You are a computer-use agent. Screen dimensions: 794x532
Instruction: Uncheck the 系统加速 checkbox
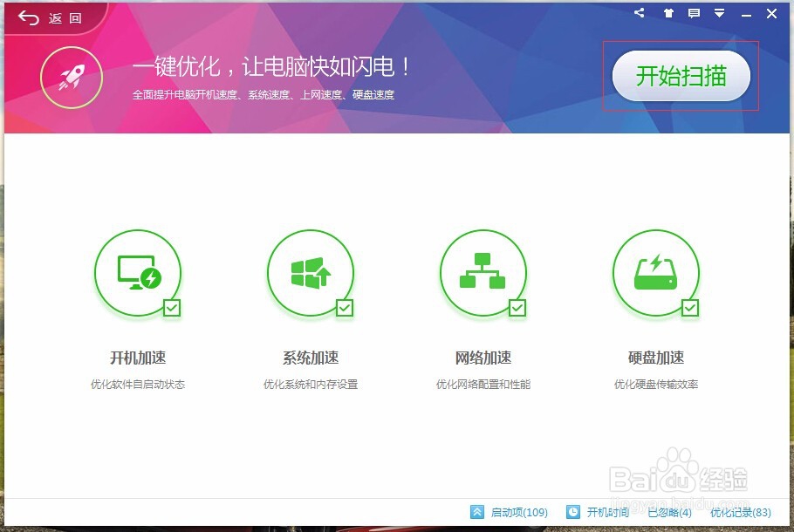345,308
